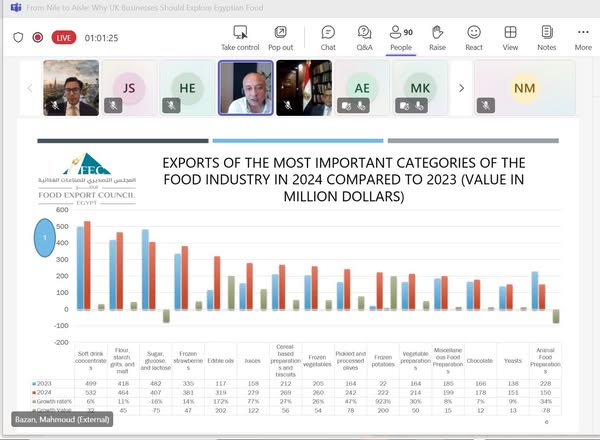The height and width of the screenshot is (440, 600).
Task: Select the active speaker video tile
Action: pyautogui.click(x=245, y=88)
